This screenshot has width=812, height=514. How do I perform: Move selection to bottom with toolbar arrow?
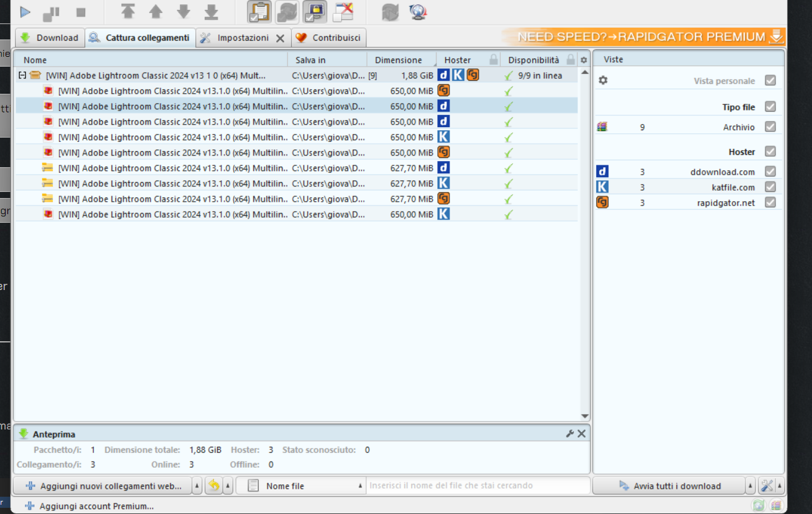pos(211,12)
